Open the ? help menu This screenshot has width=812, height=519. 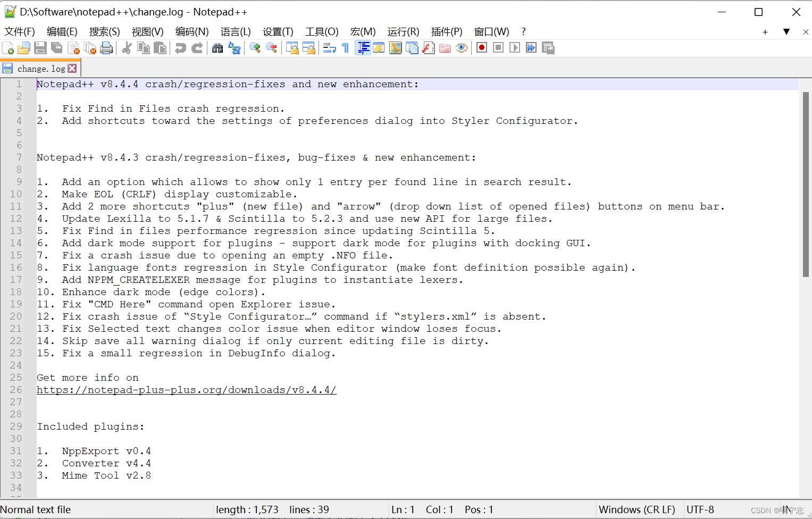coord(523,32)
